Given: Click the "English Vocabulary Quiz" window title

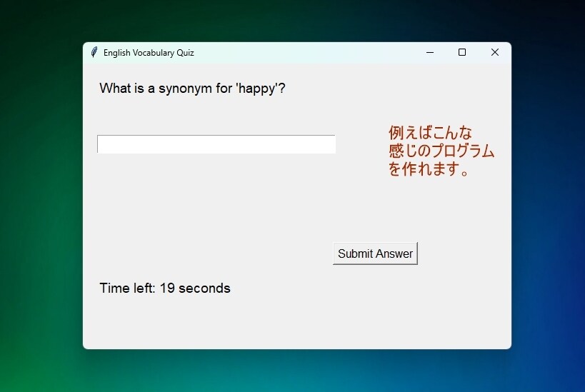Looking at the screenshot, I should (149, 53).
